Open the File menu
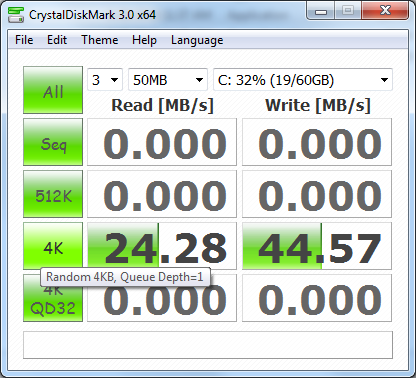Image resolution: width=416 pixels, height=378 pixels. (24, 40)
